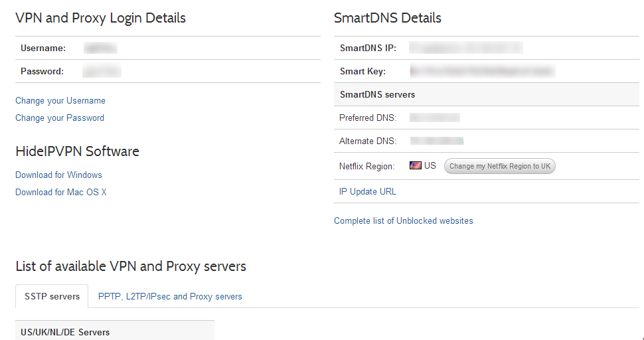Click the Username: label
Viewport: 644px width, 340px height.
coord(43,48)
